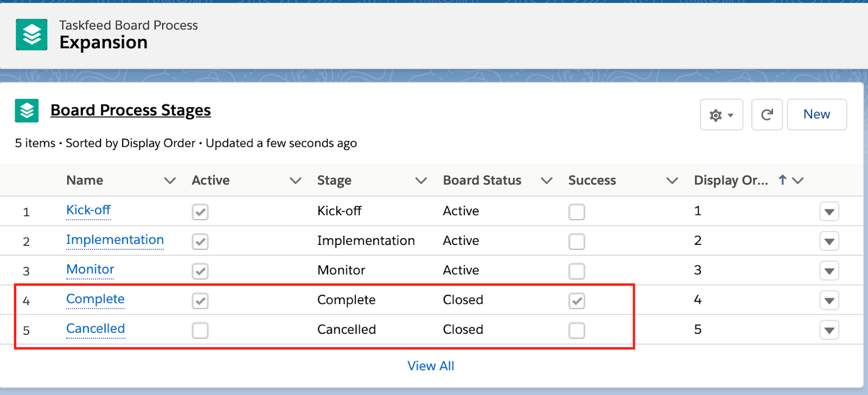Image resolution: width=868 pixels, height=395 pixels.
Task: Toggle sort arrow on Display Order column
Action: (x=782, y=180)
